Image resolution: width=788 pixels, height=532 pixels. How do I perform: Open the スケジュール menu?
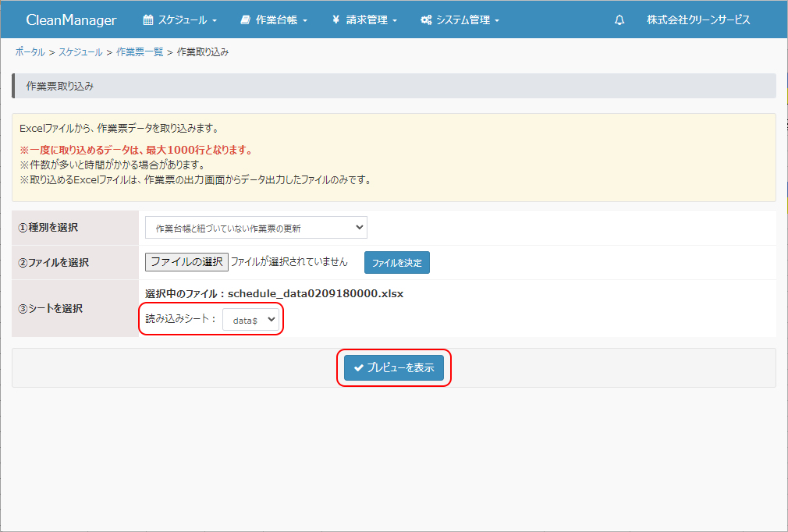pos(180,20)
